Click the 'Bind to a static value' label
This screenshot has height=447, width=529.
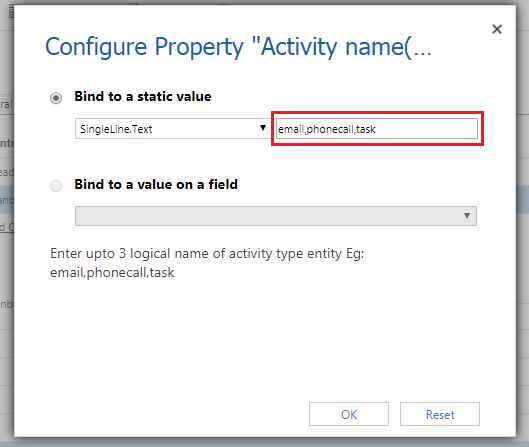tap(143, 96)
